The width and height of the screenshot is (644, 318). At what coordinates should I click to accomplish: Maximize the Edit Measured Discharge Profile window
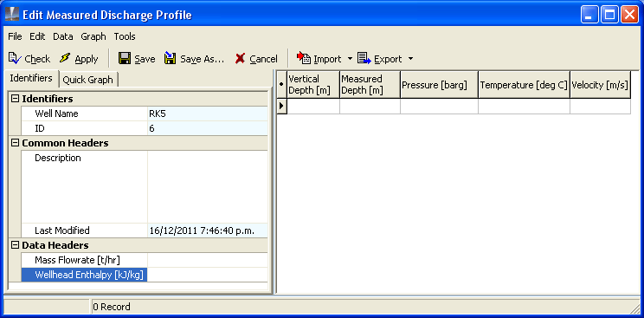point(609,15)
